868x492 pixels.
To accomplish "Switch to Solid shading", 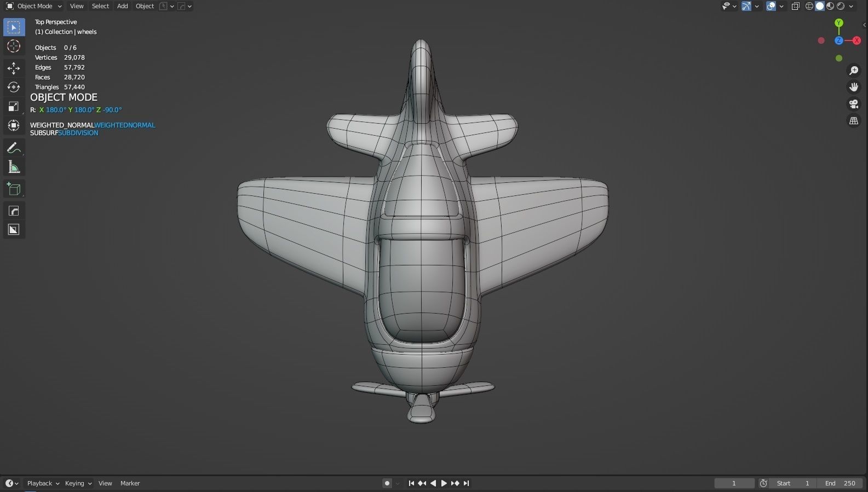I will [820, 6].
